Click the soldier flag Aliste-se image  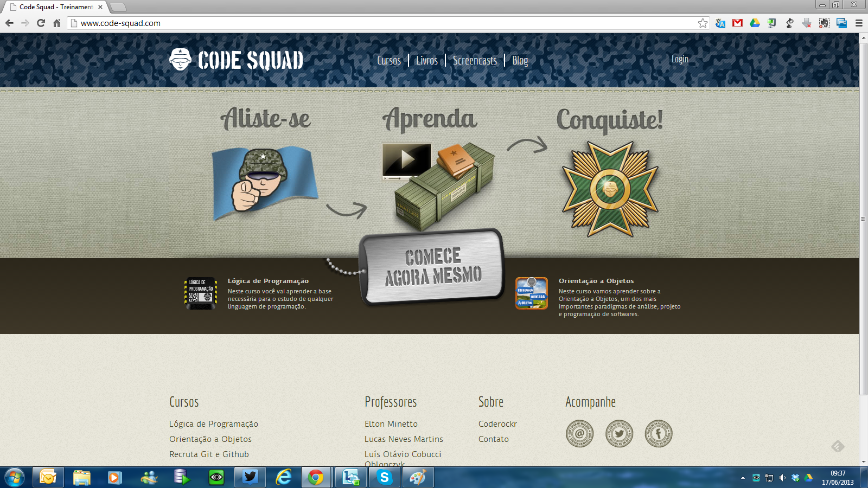(265, 183)
